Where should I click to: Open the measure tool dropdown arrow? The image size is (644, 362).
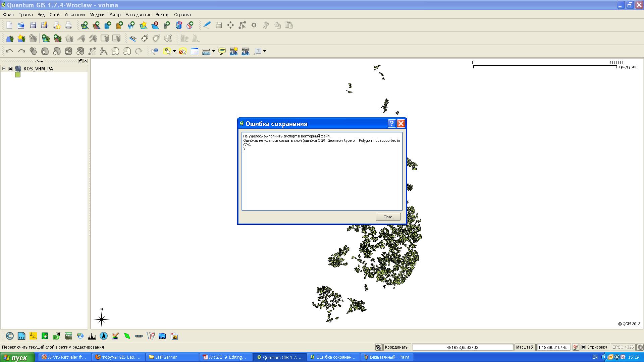[214, 51]
